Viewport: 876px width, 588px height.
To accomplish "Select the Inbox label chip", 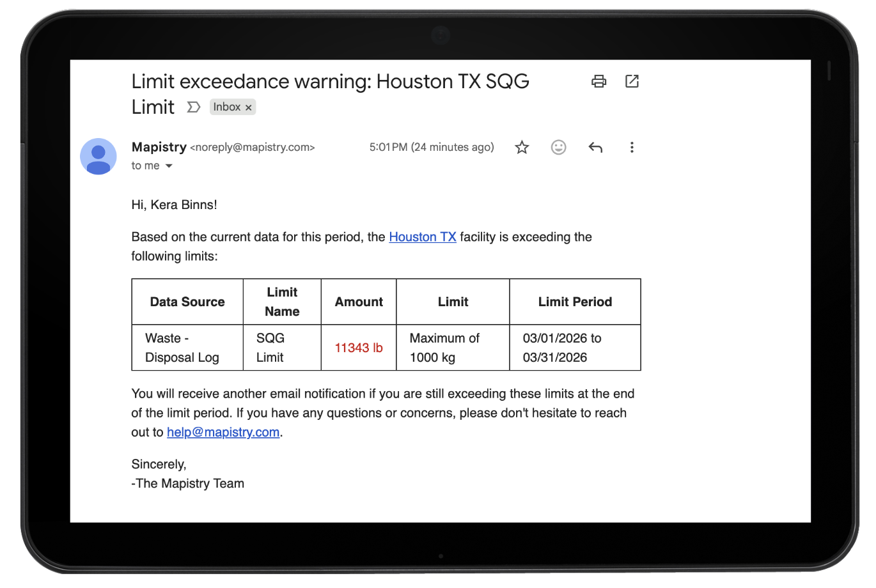I will click(227, 107).
